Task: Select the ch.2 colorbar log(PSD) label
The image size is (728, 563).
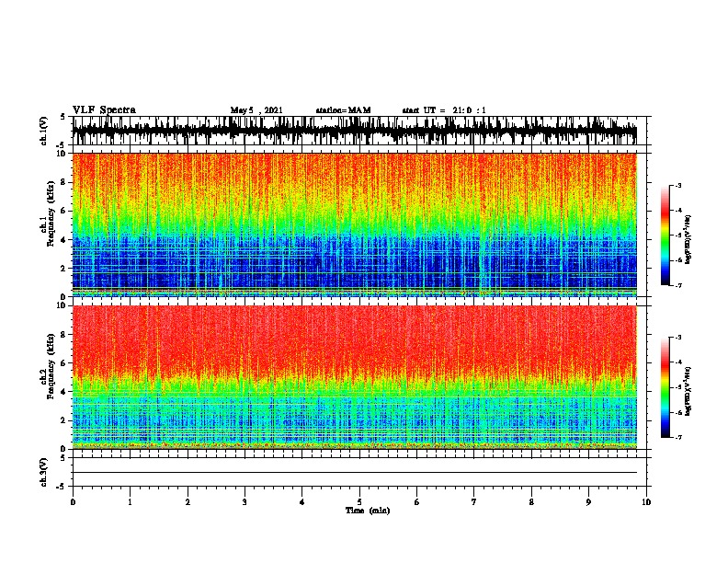Action: pos(688,391)
